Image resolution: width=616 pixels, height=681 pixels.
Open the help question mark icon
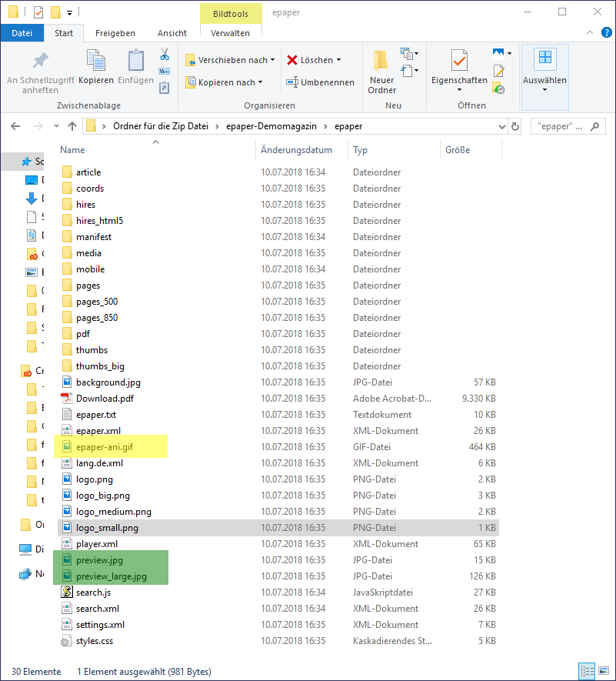point(607,32)
